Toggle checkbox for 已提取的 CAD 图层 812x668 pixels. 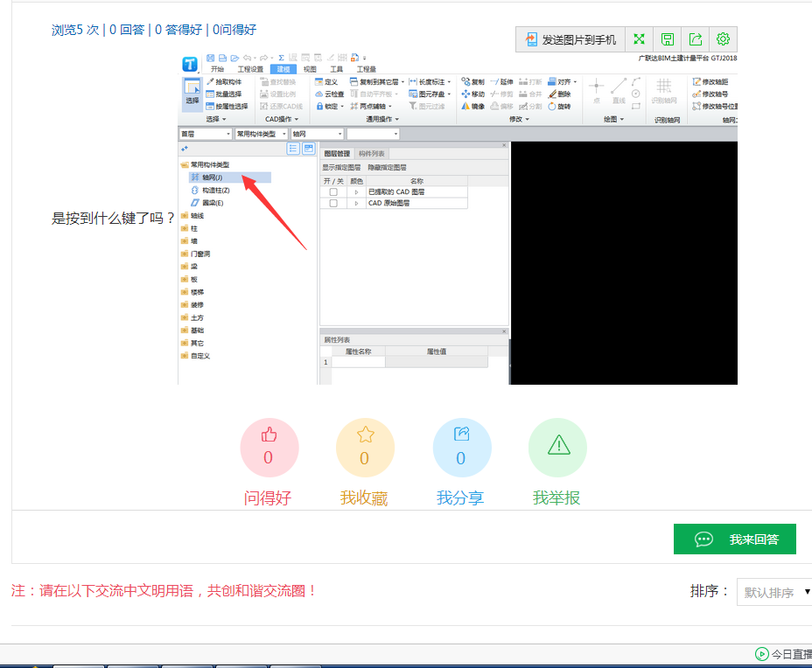(333, 192)
